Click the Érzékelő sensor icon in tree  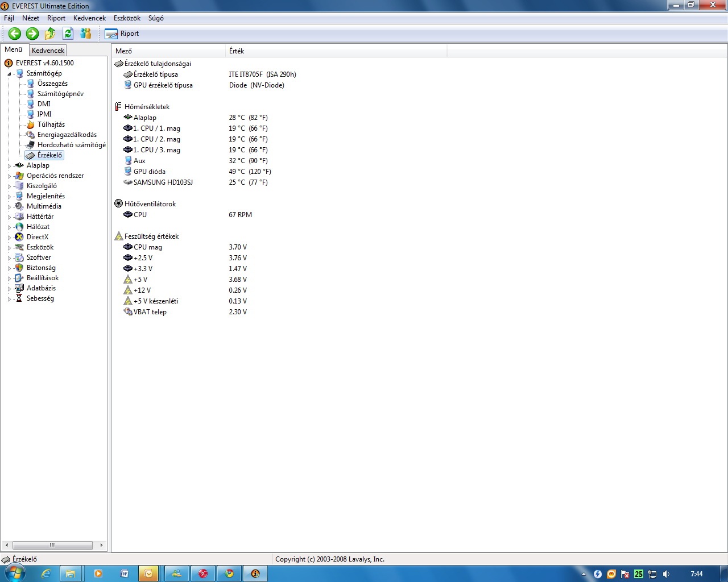click(x=31, y=155)
